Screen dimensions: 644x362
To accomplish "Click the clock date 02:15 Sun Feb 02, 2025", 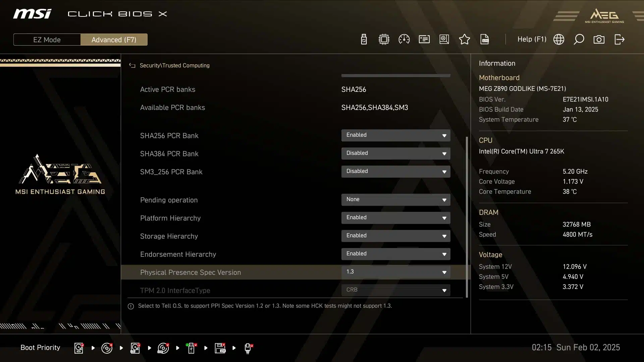I will [x=576, y=348].
